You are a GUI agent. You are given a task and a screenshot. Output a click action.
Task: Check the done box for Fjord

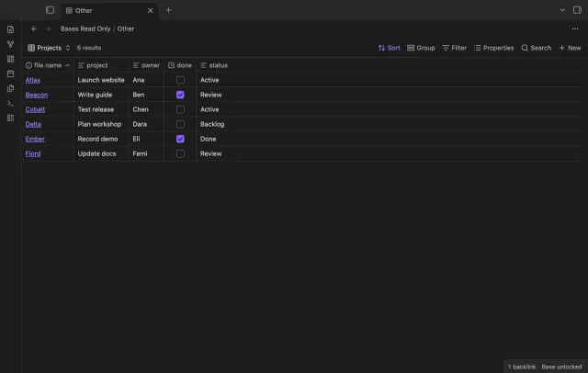pyautogui.click(x=180, y=153)
